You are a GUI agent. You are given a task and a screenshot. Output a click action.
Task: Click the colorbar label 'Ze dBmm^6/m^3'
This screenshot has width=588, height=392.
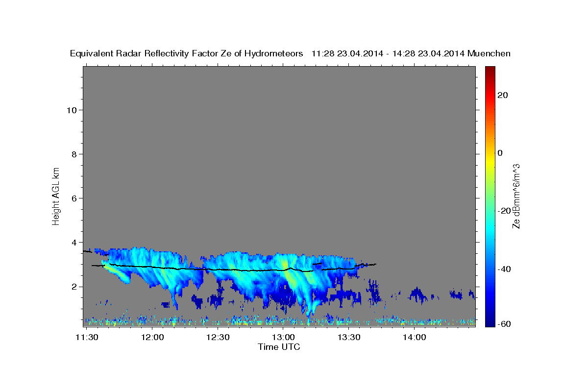515,196
